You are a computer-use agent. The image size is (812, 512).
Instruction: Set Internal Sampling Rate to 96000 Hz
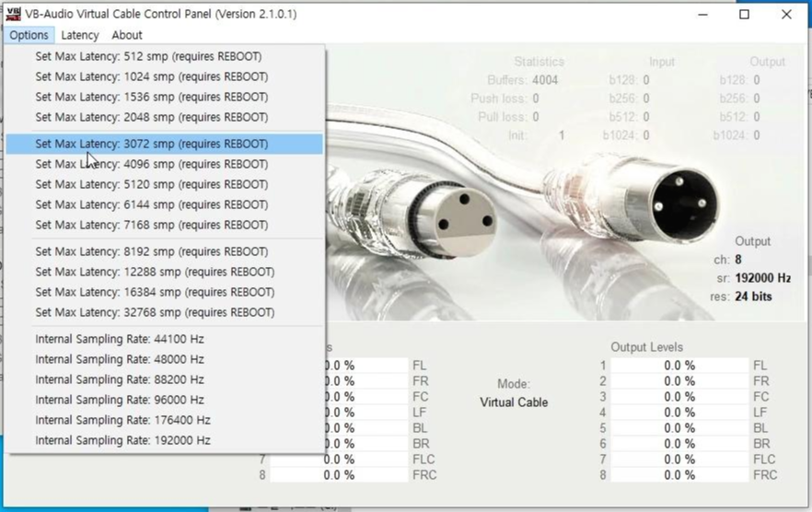164,400
